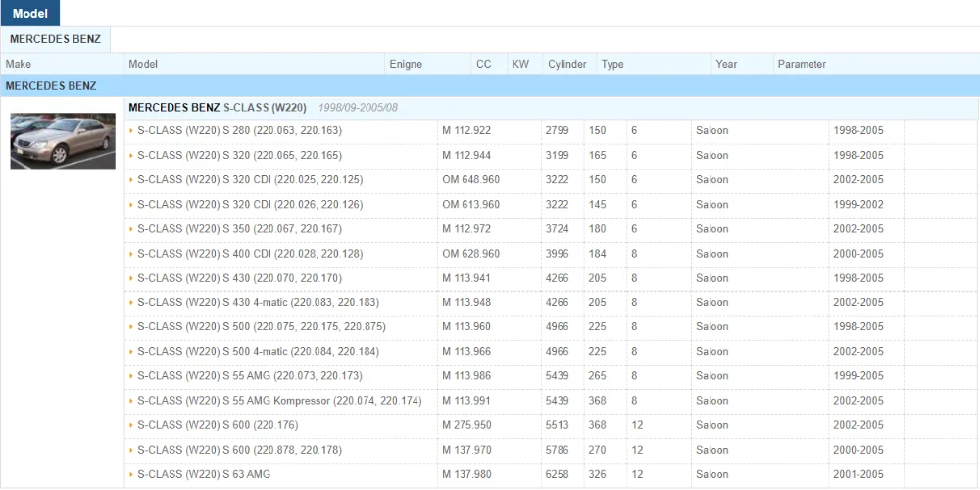Click the 326 KW value

coord(597,475)
